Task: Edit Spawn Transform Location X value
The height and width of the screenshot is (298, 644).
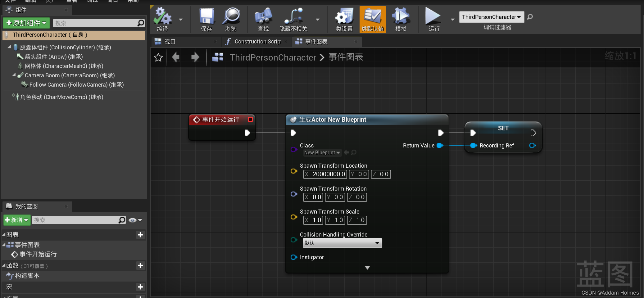Action: click(x=325, y=174)
